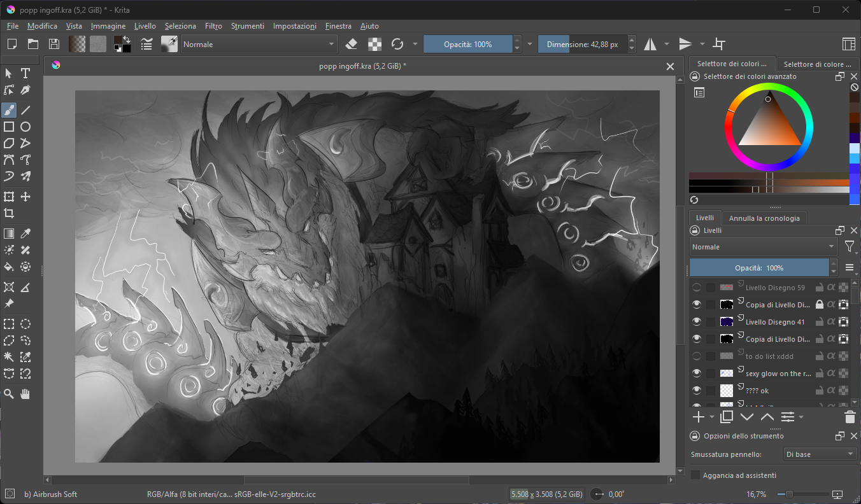
Task: Delete layer with the trash icon
Action: click(850, 417)
